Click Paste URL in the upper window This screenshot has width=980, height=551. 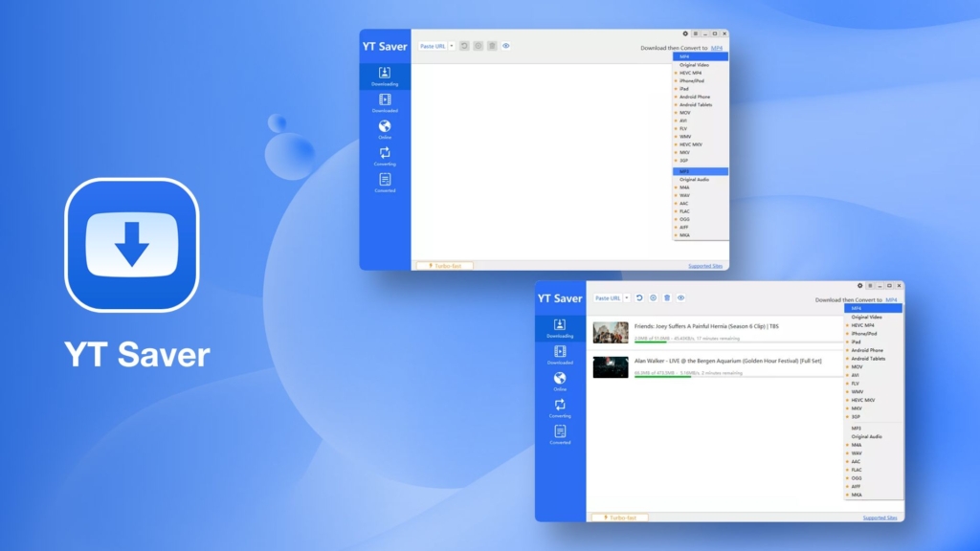pyautogui.click(x=433, y=46)
